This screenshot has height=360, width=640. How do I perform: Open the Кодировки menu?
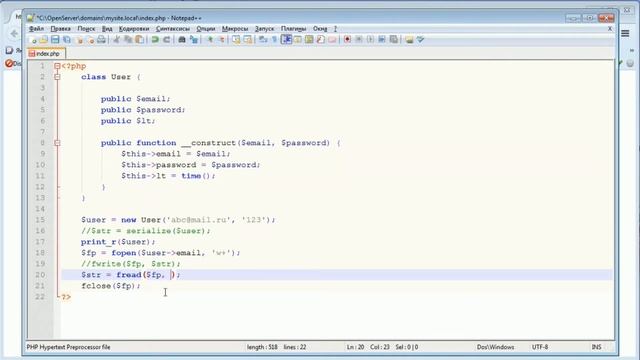(x=134, y=29)
